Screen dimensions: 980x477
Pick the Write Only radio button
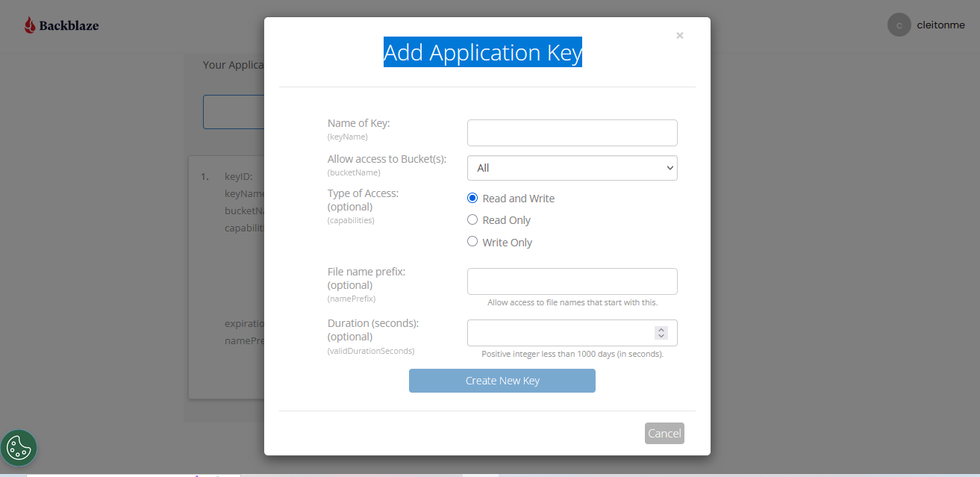pyautogui.click(x=472, y=241)
